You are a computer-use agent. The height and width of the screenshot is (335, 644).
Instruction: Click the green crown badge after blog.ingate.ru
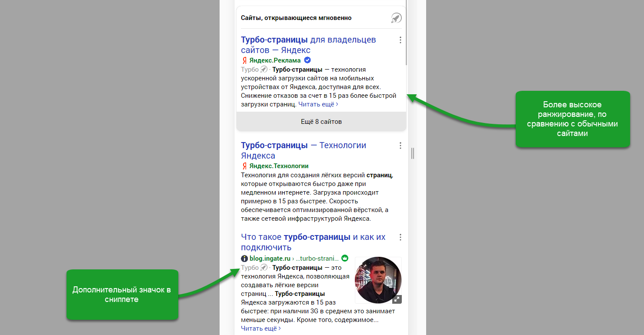[x=345, y=258]
